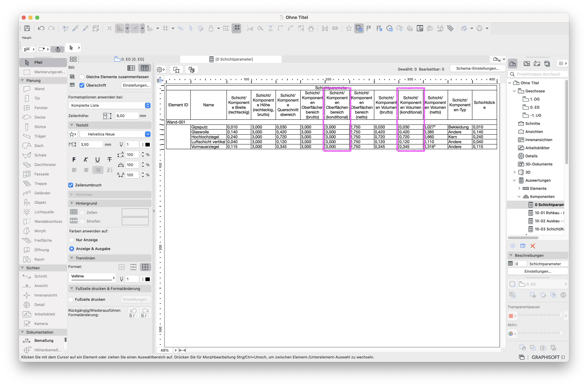Collapse Planung toolbox group
This screenshot has width=588, height=387.
[22, 80]
